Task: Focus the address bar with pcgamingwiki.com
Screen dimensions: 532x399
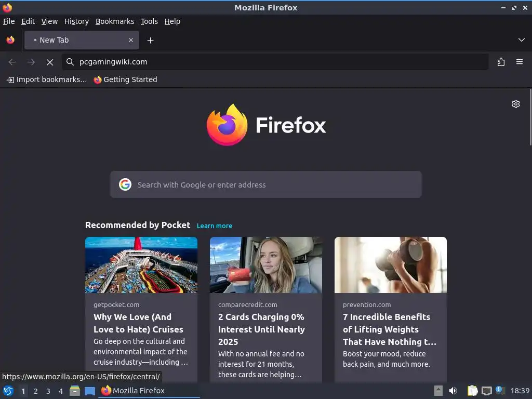Action: pyautogui.click(x=275, y=62)
